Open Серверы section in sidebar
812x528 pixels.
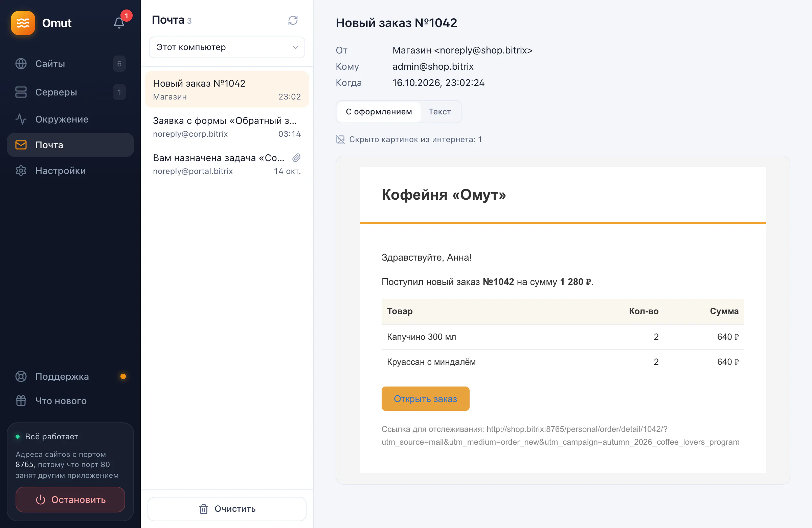70,92
